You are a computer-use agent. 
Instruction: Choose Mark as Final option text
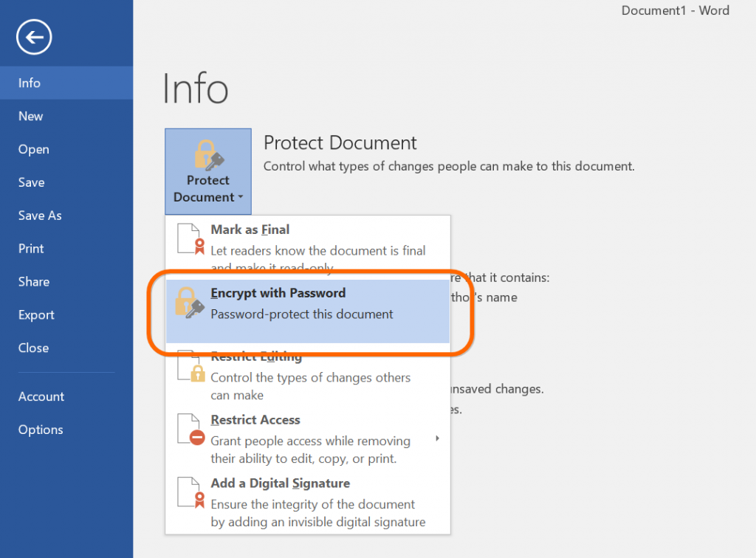(250, 230)
